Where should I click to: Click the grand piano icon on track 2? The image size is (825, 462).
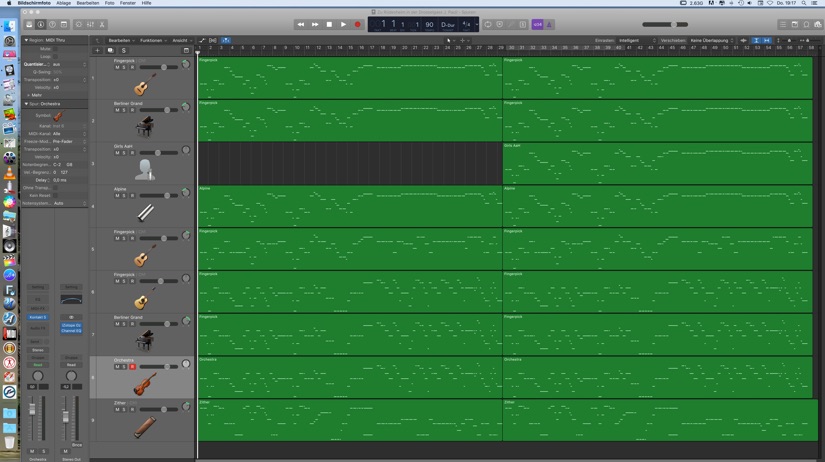pyautogui.click(x=144, y=127)
